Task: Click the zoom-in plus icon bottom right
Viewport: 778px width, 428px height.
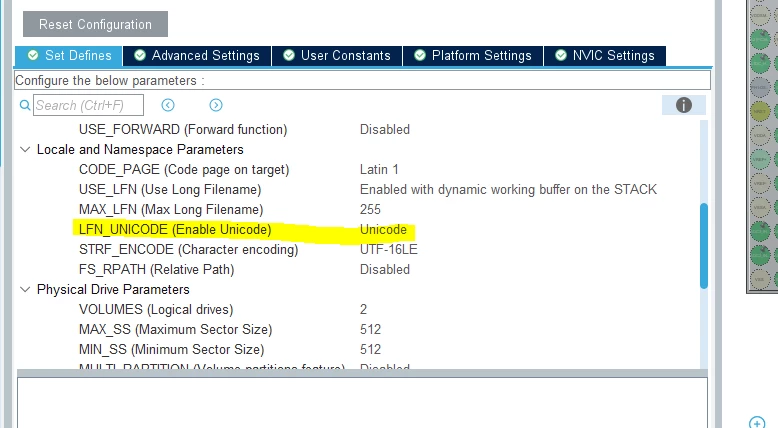Action: (757, 423)
